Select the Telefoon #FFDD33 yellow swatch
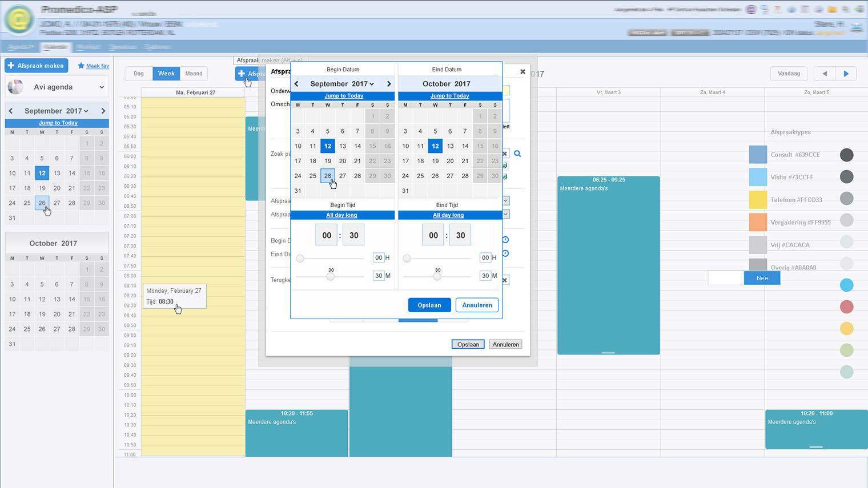 (x=758, y=200)
